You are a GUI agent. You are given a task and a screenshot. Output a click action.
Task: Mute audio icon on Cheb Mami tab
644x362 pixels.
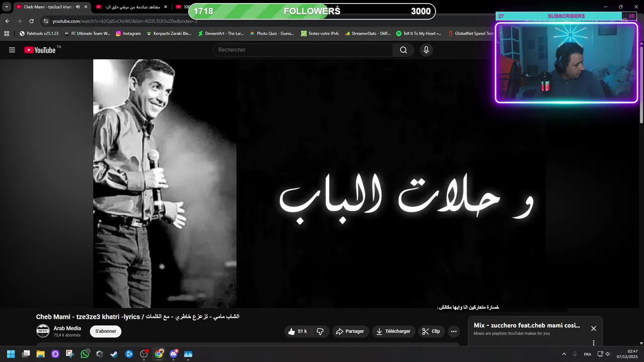pos(77,7)
